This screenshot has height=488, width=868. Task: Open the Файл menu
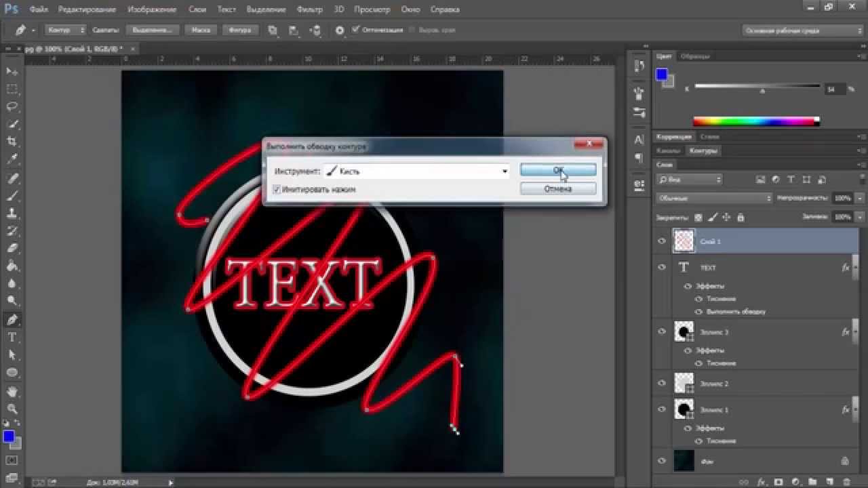[x=39, y=10]
